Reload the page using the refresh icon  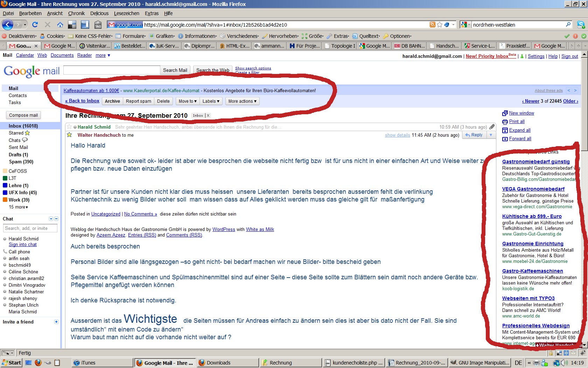[35, 25]
